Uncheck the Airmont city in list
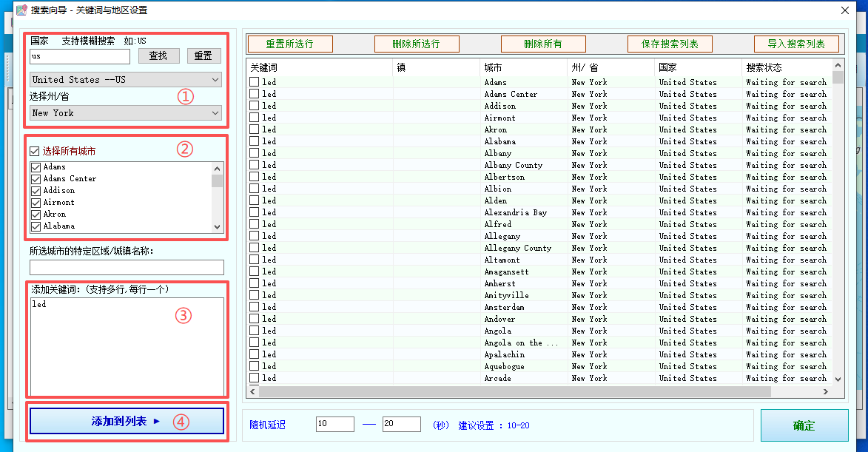 tap(36, 203)
